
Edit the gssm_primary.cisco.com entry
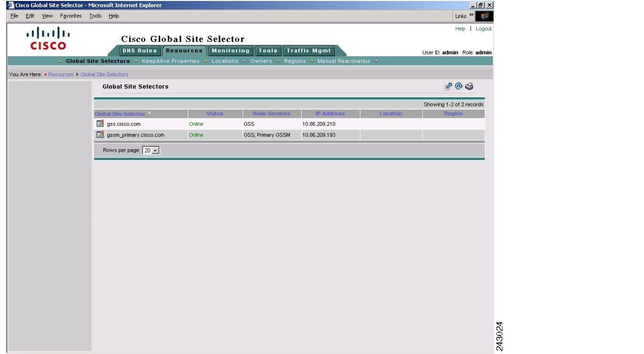click(100, 135)
